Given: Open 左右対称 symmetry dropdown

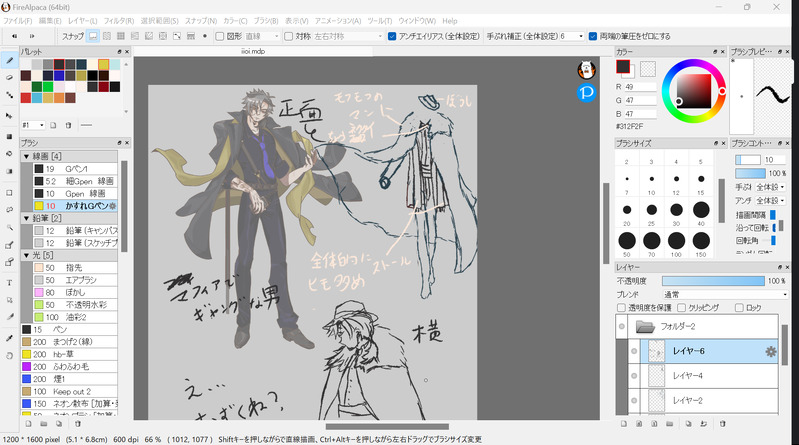Looking at the screenshot, I should 348,36.
